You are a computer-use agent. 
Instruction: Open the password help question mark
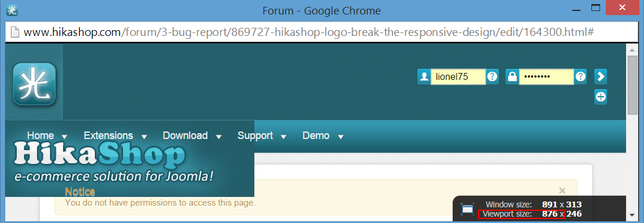point(580,76)
